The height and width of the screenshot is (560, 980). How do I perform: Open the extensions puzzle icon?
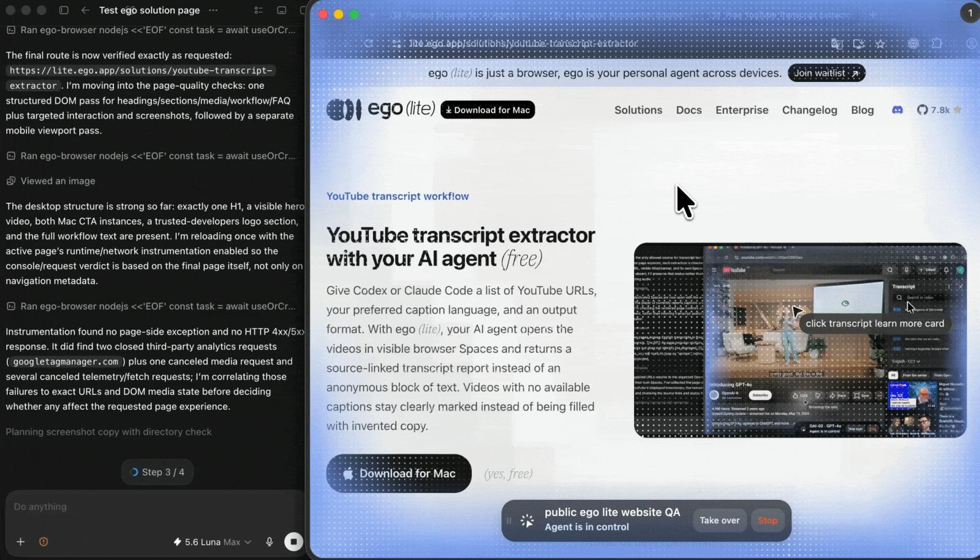coord(937,44)
